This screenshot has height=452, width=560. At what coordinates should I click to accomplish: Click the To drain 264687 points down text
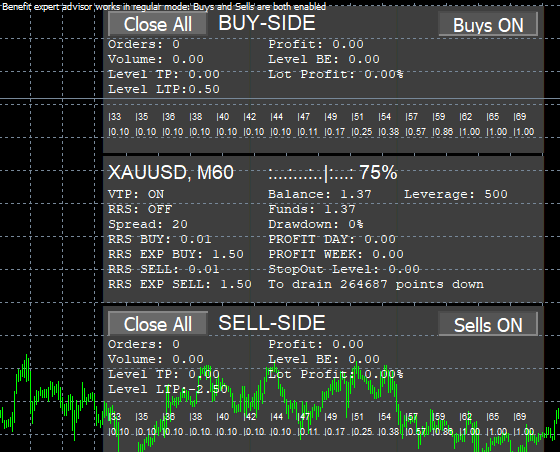click(376, 284)
